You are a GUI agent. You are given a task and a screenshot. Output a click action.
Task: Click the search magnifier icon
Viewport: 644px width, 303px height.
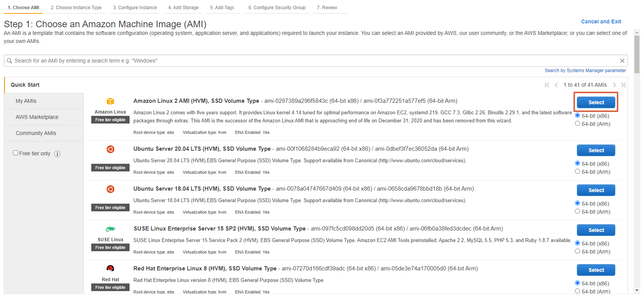pos(10,61)
